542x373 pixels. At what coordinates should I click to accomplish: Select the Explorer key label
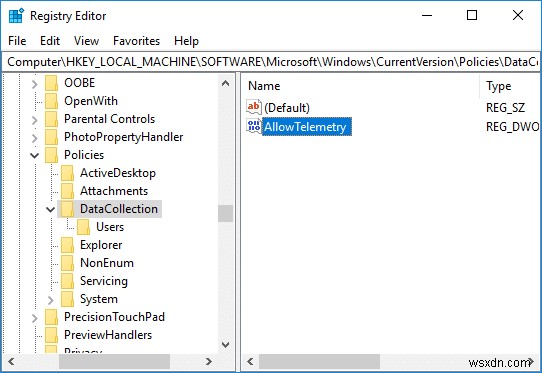pos(101,245)
